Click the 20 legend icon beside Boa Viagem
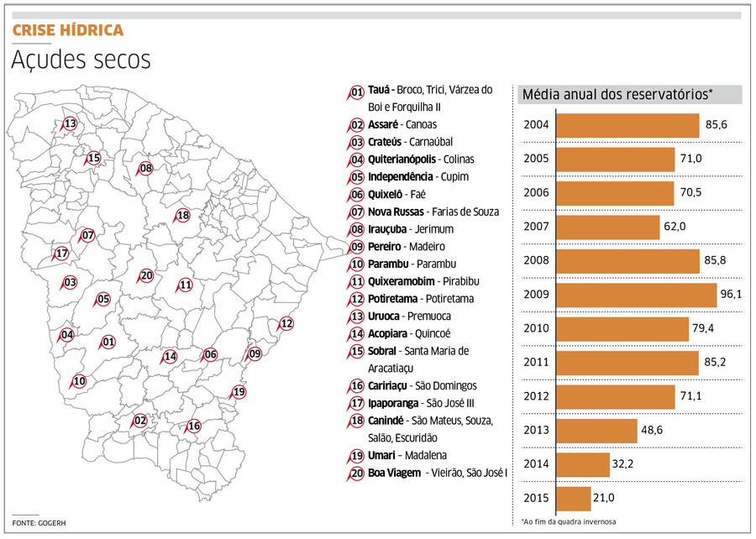 click(356, 473)
